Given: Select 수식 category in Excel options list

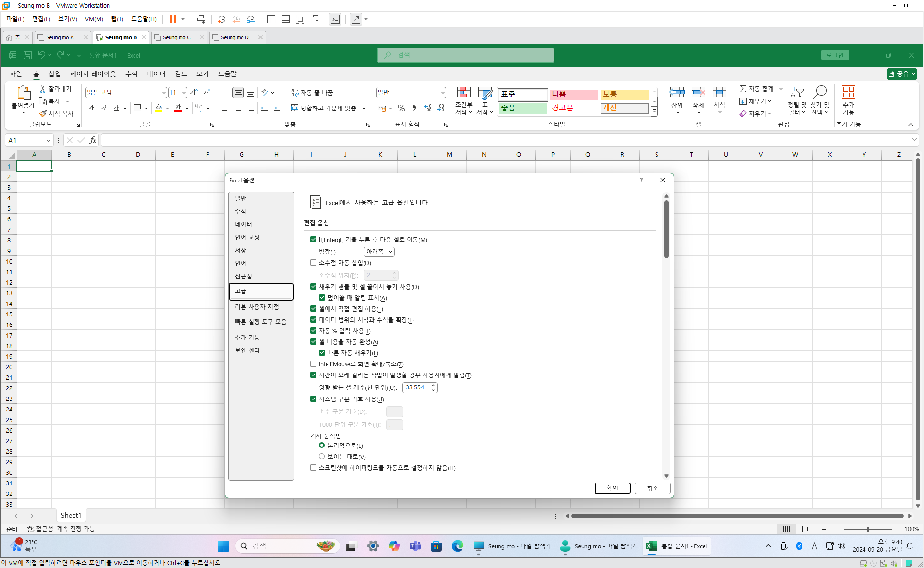Looking at the screenshot, I should pos(241,211).
